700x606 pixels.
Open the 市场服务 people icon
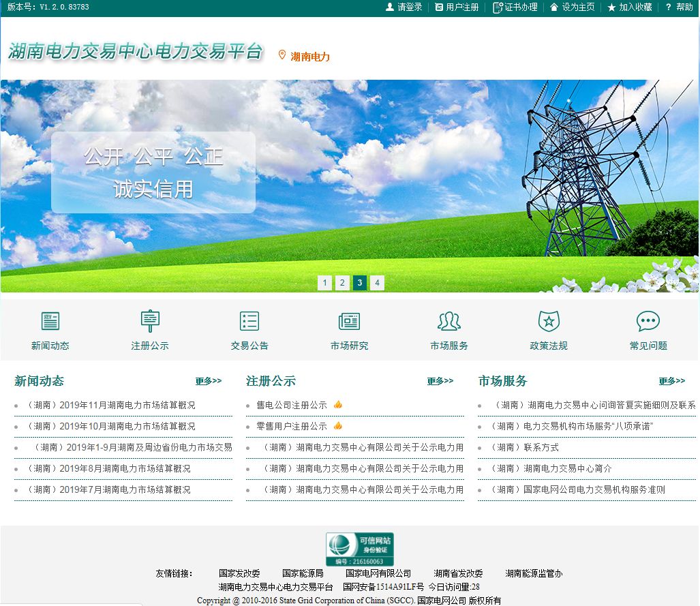click(449, 321)
